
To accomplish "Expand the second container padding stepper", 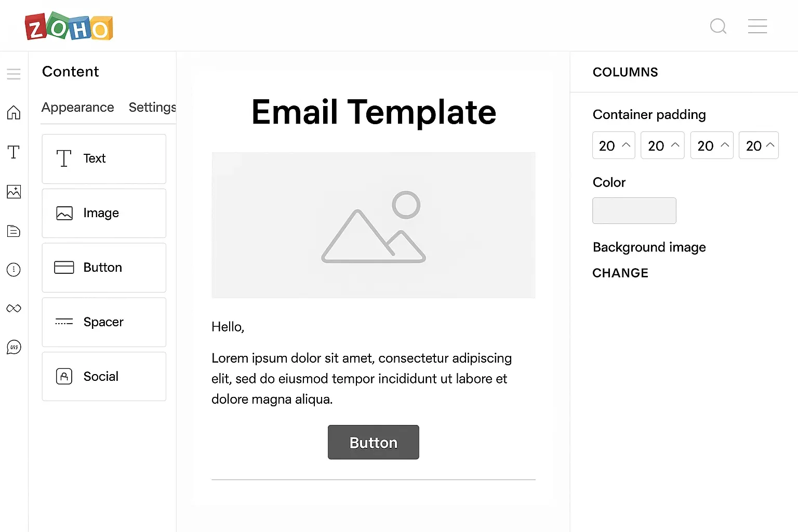I will pyautogui.click(x=675, y=145).
